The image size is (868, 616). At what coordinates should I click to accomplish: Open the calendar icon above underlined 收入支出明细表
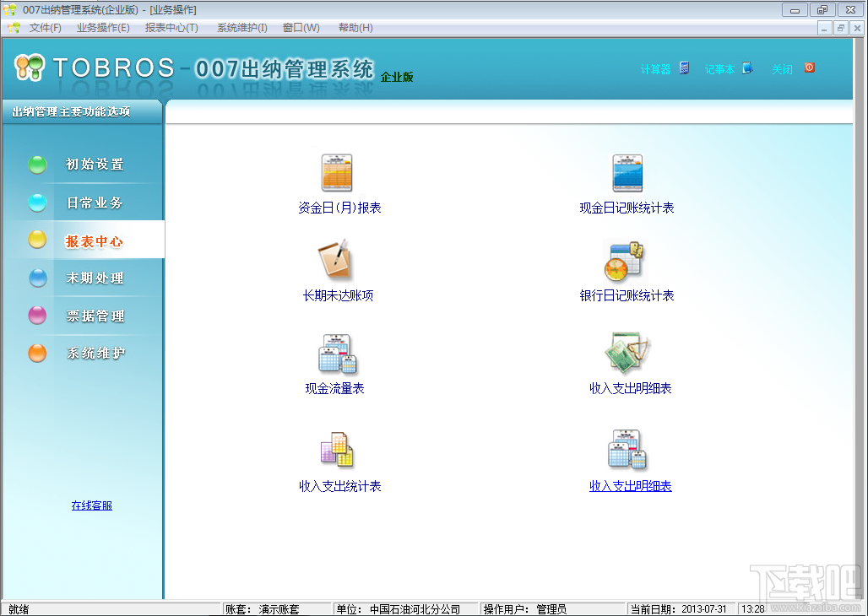(627, 449)
